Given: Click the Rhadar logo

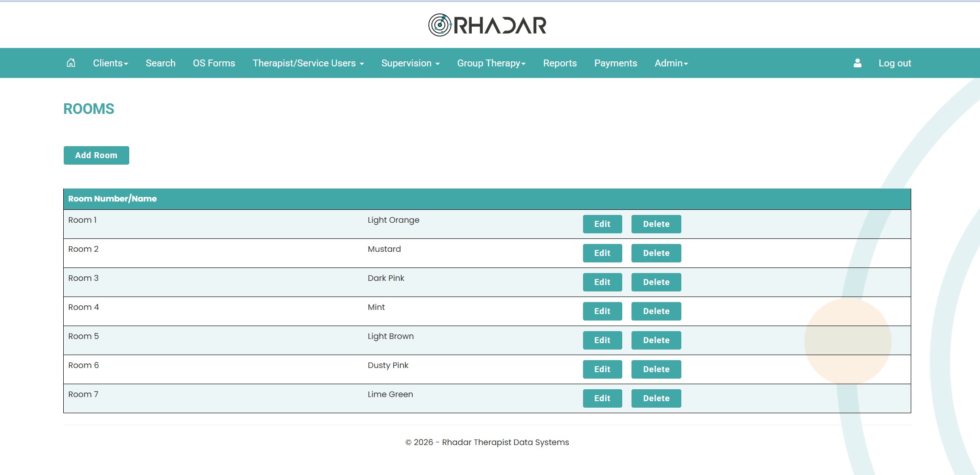Looking at the screenshot, I should pyautogui.click(x=487, y=25).
